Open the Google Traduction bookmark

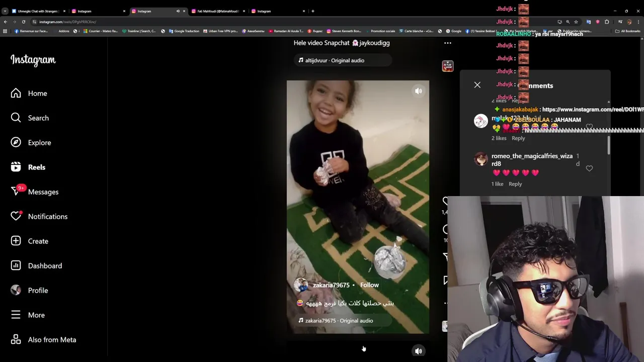pos(184,31)
